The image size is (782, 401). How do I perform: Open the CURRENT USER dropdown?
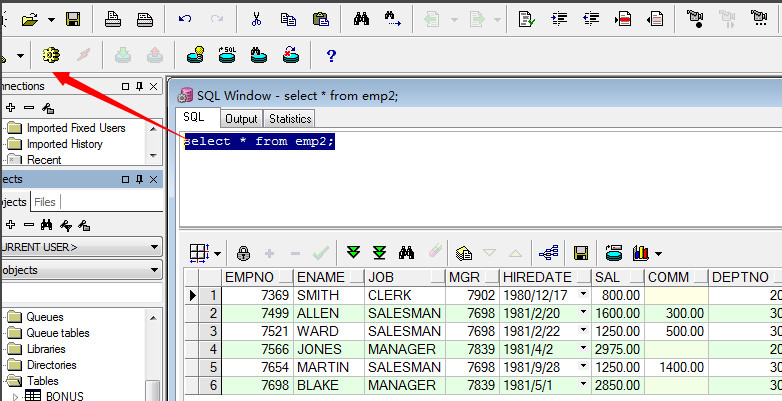pos(154,246)
